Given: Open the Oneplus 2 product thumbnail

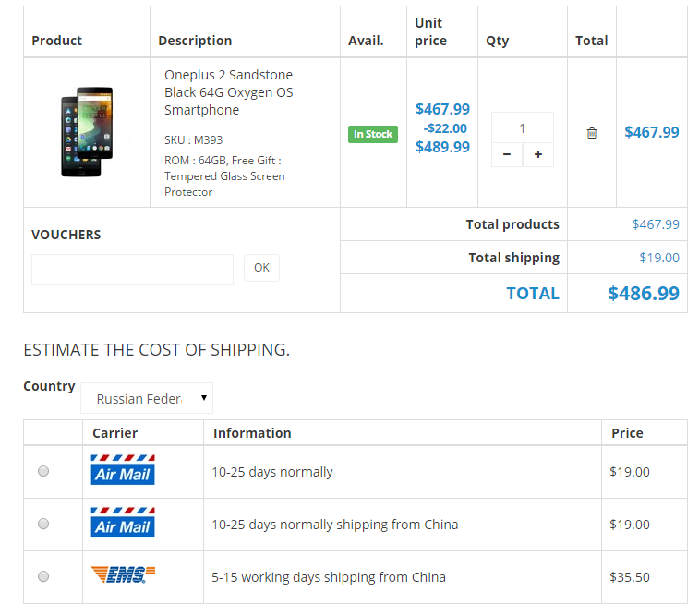Looking at the screenshot, I should click(x=87, y=132).
